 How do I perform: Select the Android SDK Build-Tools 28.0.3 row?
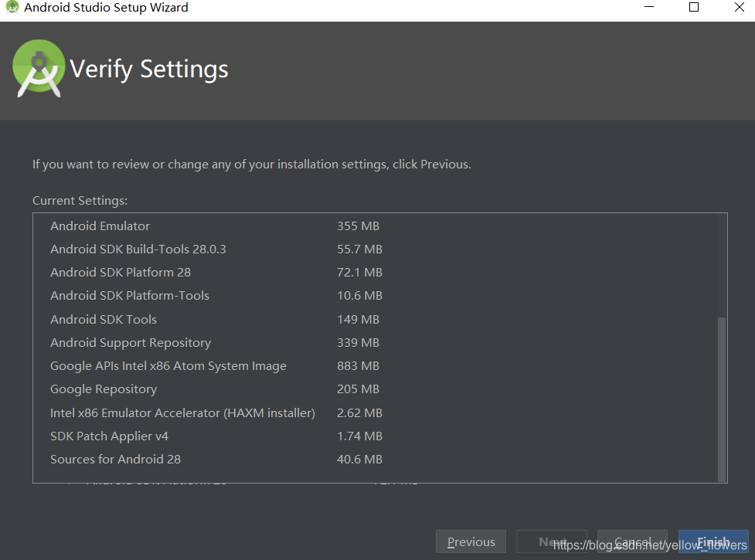click(x=138, y=249)
